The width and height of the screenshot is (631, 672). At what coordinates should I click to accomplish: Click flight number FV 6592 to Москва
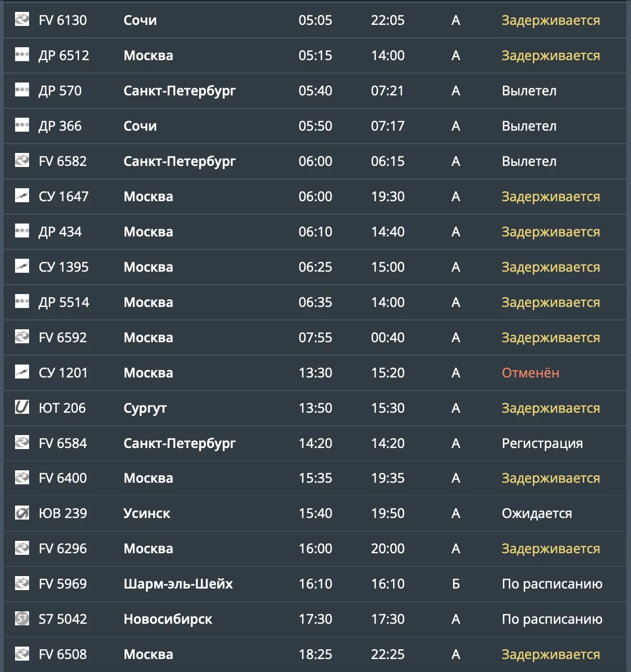pyautogui.click(x=63, y=338)
